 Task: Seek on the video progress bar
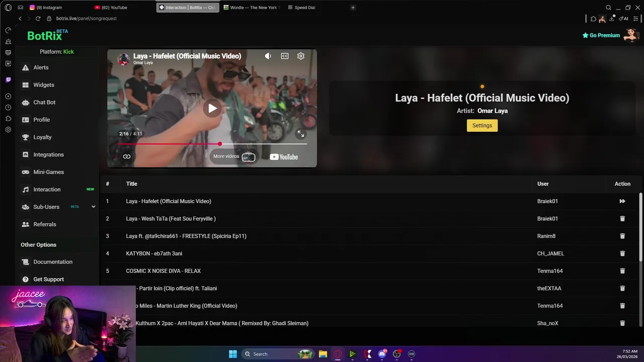(x=212, y=144)
